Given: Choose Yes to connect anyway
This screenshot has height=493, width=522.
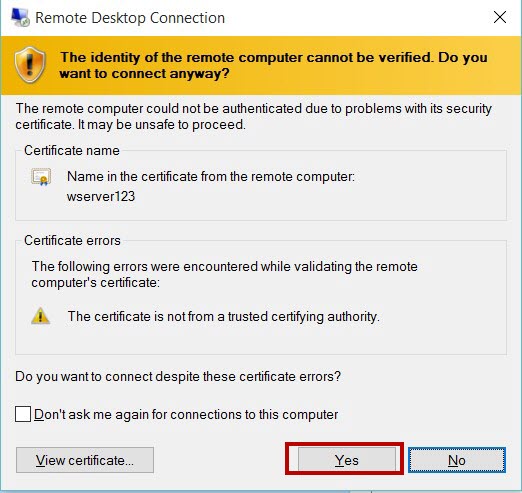Looking at the screenshot, I should tap(347, 460).
